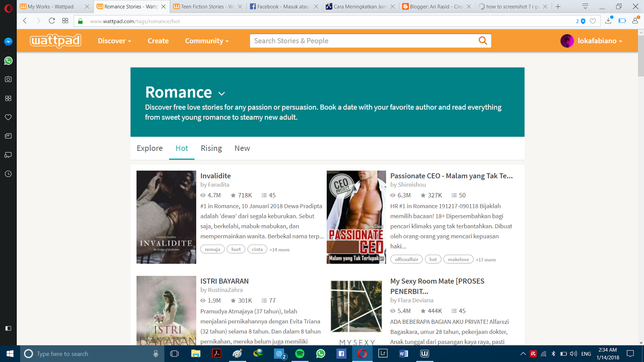Reload the current page
This screenshot has width=644, height=362.
pos(52,21)
